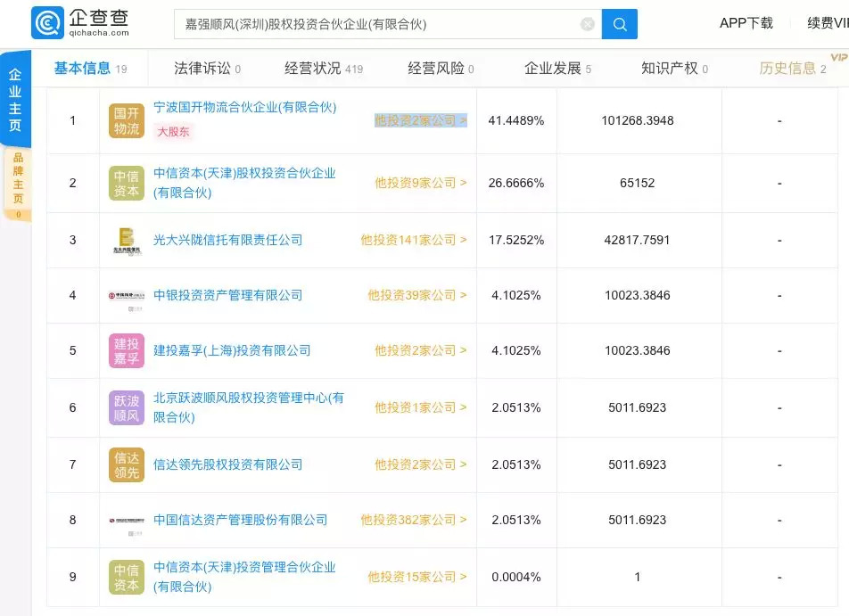Viewport: 849px width, 616px height.
Task: Open the 知识产权 tab
Action: point(674,69)
